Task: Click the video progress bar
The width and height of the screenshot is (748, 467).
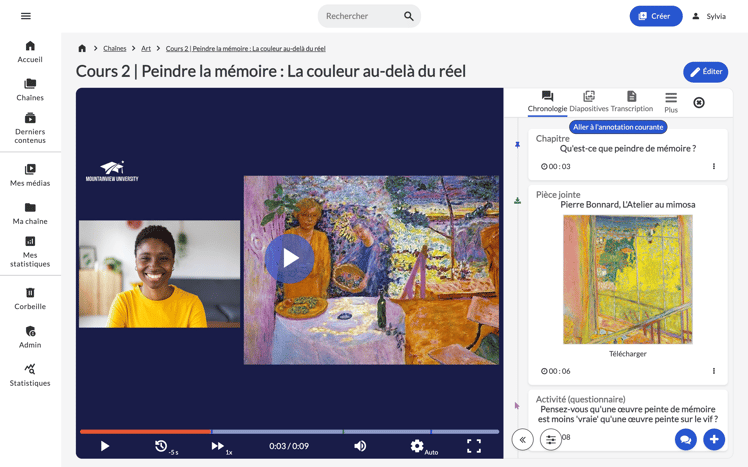Action: 290,431
